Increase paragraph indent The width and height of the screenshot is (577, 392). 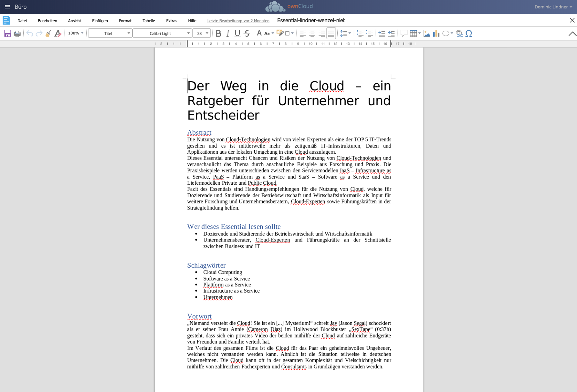[382, 33]
